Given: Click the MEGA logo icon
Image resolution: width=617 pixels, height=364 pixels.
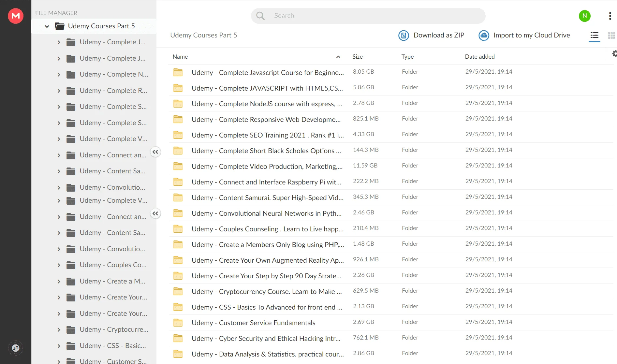Looking at the screenshot, I should 16,16.
